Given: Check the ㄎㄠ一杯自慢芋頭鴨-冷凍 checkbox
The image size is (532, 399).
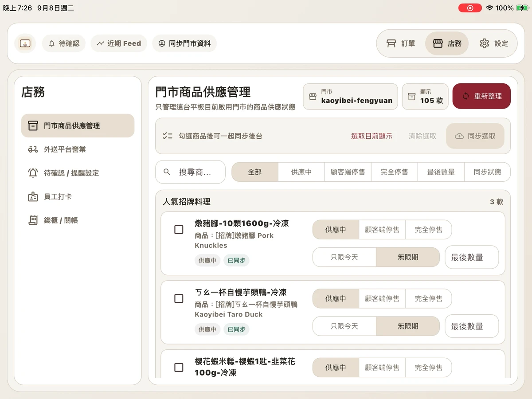Looking at the screenshot, I should coord(179,299).
